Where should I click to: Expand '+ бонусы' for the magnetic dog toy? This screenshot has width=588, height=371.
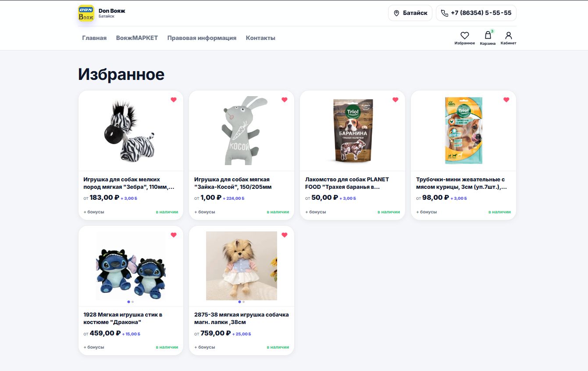[204, 347]
